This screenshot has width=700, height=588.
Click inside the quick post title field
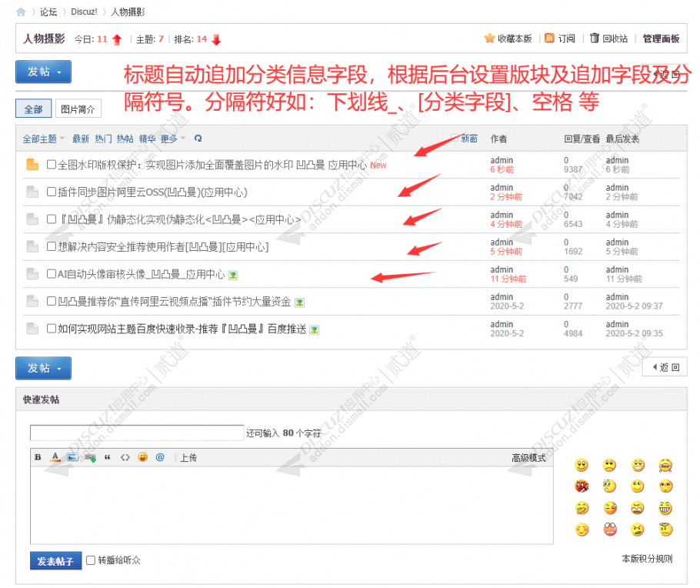(x=135, y=433)
